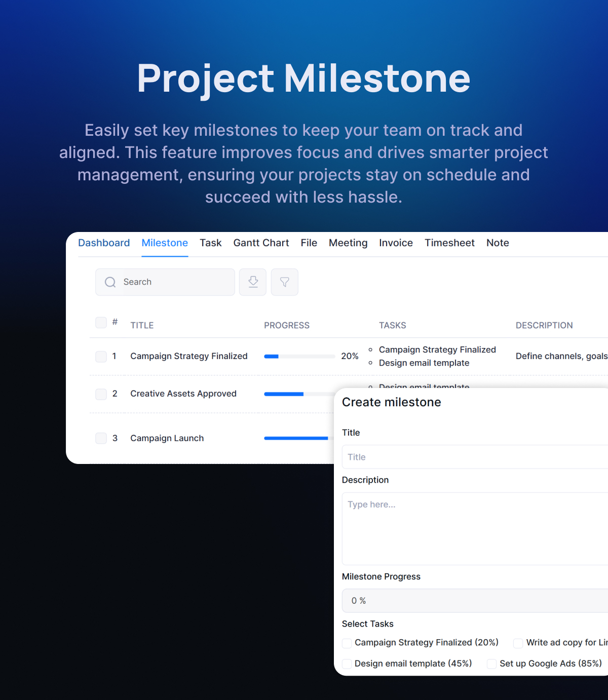
Task: Select the Design email template (45%) task
Action: [347, 664]
